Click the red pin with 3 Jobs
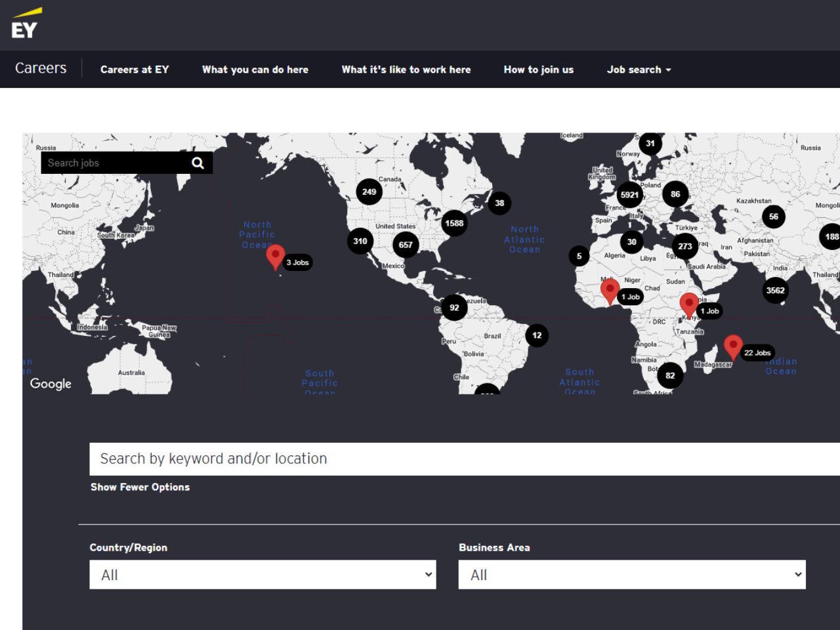This screenshot has width=840, height=630. [276, 257]
